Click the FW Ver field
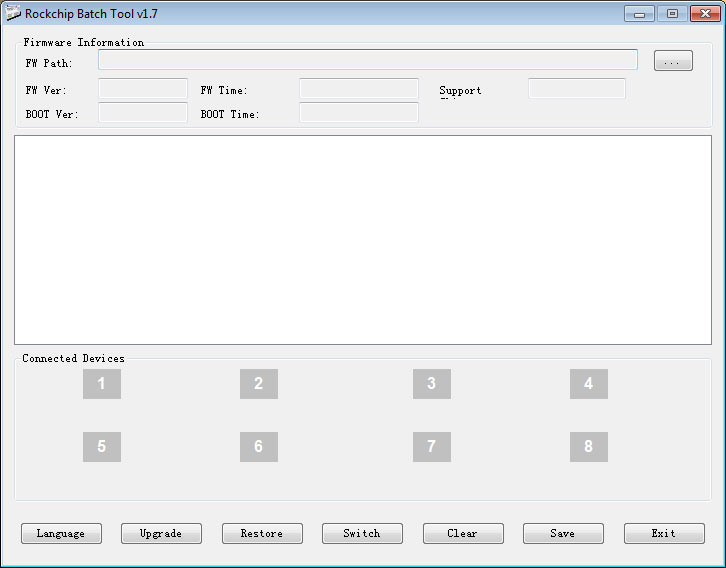 pos(143,88)
